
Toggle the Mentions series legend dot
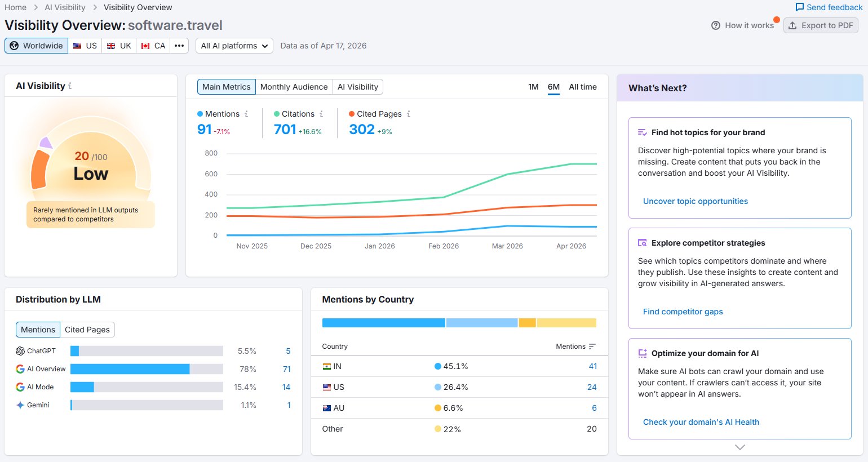[x=200, y=114]
